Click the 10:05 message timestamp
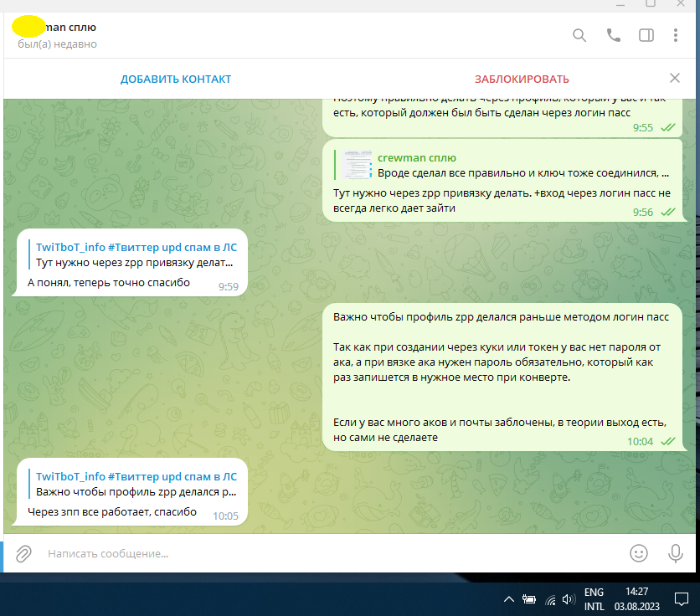Screen dimensions: 700x616 click(x=225, y=516)
